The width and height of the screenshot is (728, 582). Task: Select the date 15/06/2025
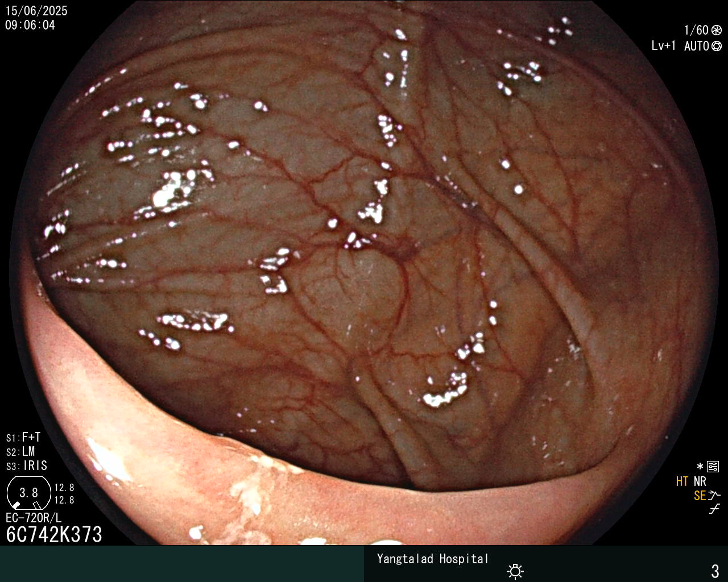click(x=36, y=11)
